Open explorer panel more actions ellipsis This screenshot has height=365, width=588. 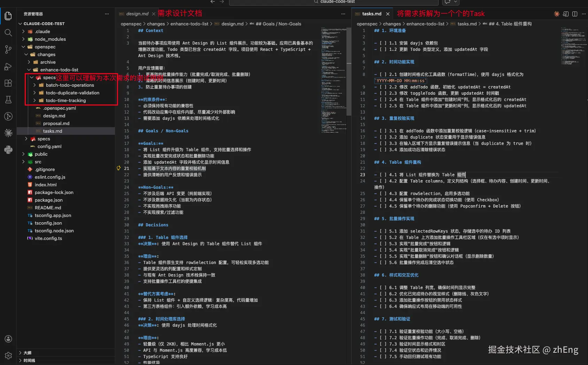(x=107, y=14)
